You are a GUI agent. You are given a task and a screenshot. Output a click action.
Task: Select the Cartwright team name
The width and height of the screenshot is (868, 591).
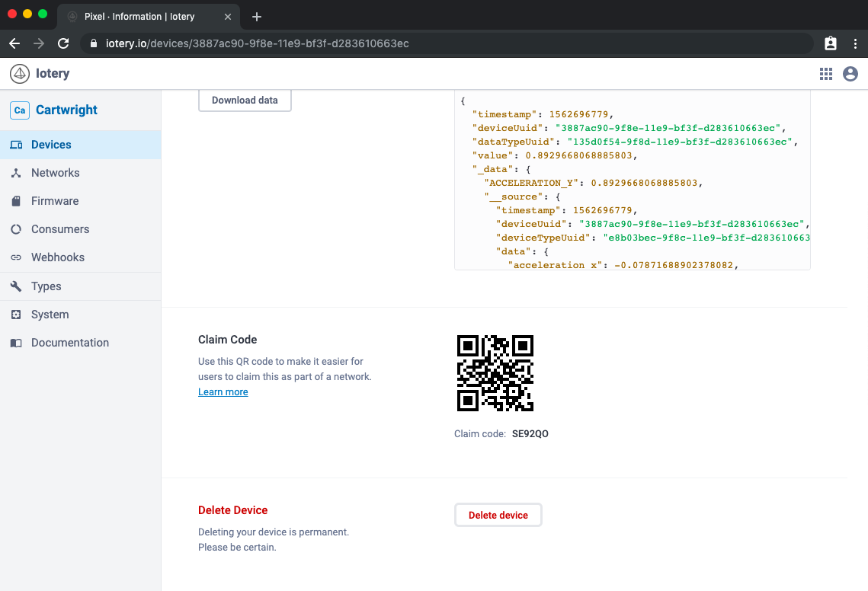(x=66, y=110)
